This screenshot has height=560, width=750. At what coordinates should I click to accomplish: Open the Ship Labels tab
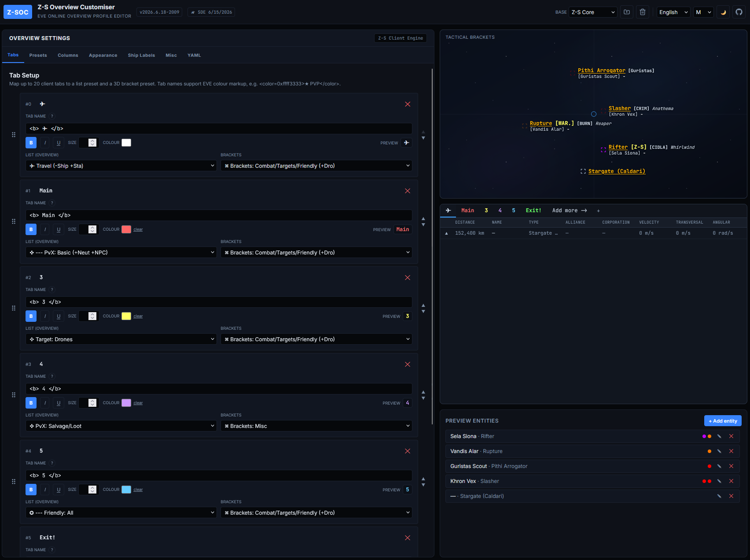(141, 55)
